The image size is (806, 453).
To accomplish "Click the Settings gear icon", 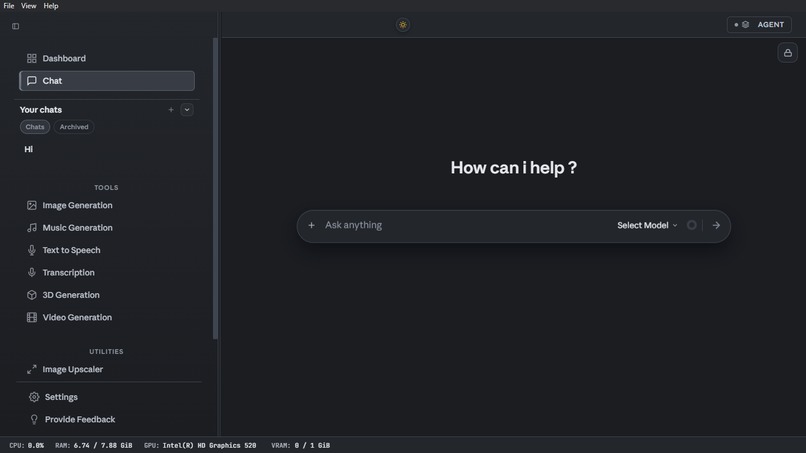I will [34, 397].
